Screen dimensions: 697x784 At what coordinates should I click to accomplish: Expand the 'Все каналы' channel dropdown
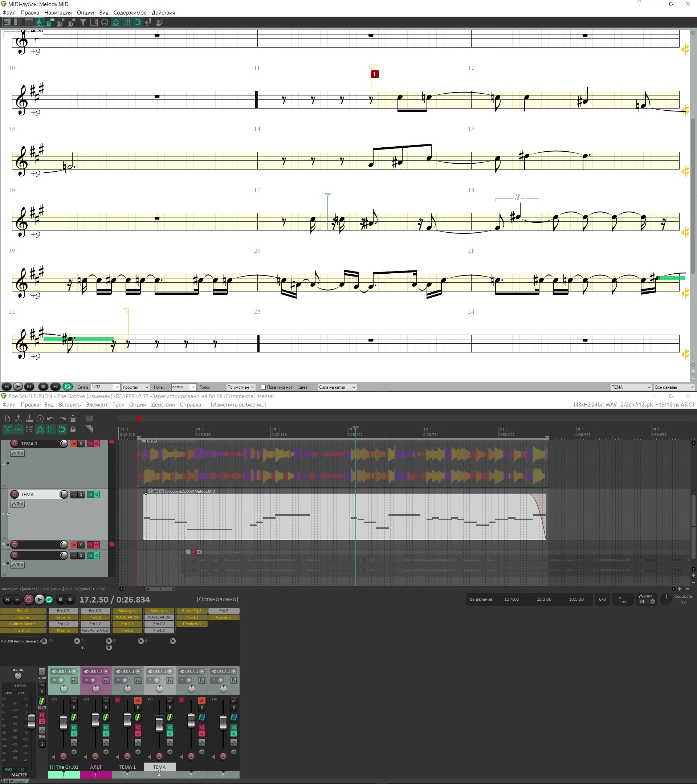coord(674,387)
